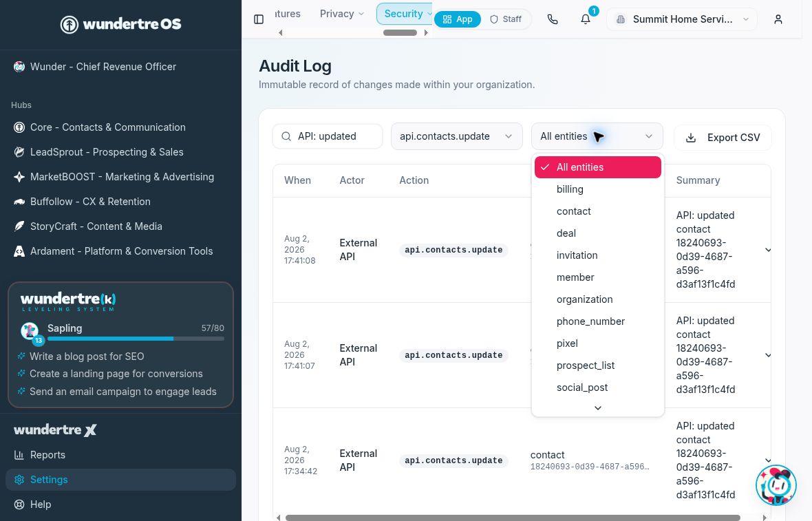Click the StoryCraft feather icon
This screenshot has width=812, height=521.
(19, 226)
